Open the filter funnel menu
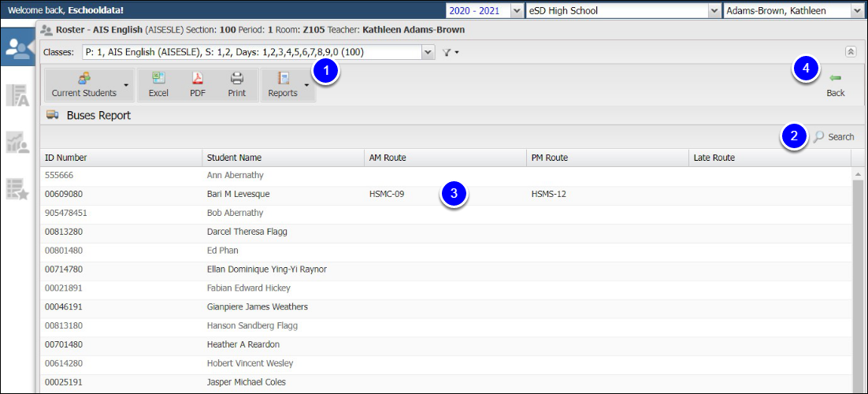This screenshot has height=394, width=868. (449, 53)
